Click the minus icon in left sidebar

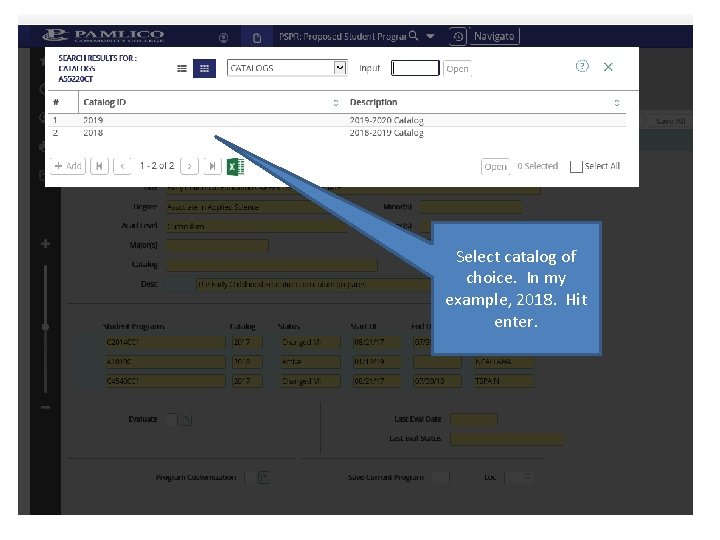click(x=45, y=407)
